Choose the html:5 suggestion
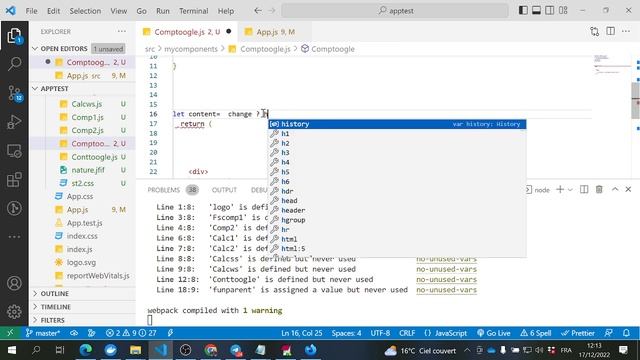The image size is (640, 360). 397,249
